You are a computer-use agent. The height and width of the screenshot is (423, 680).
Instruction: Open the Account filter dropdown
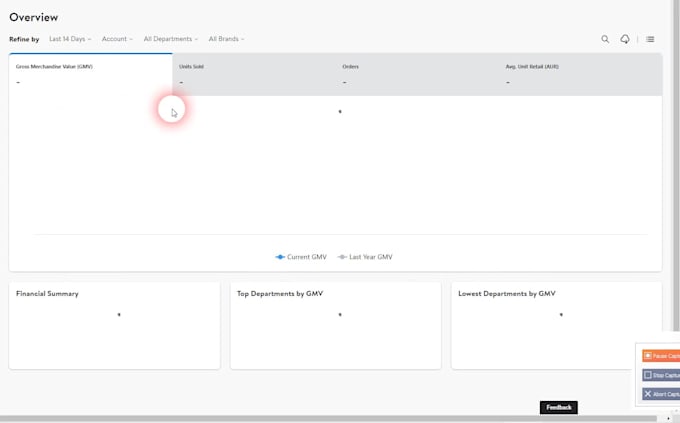117,39
